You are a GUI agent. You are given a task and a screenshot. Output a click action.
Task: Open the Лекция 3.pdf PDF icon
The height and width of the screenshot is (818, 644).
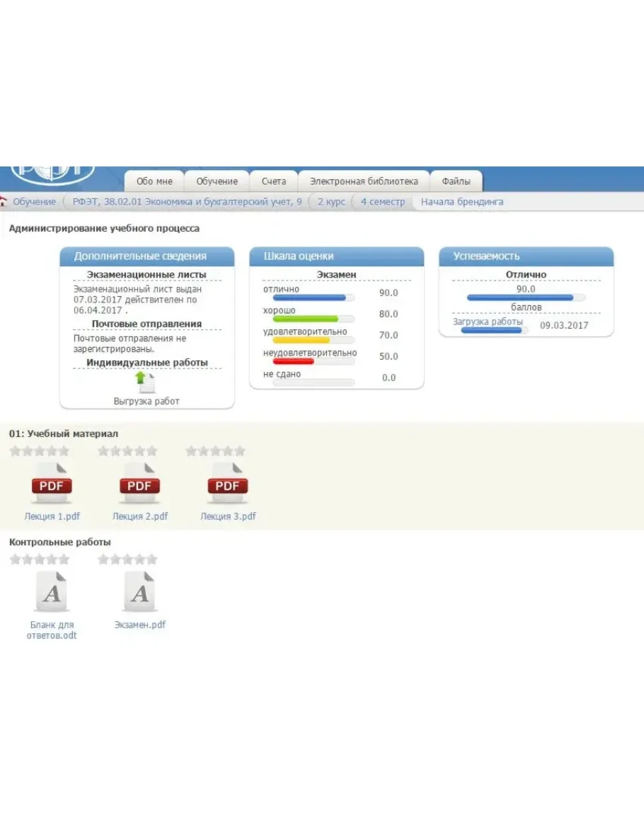click(227, 483)
